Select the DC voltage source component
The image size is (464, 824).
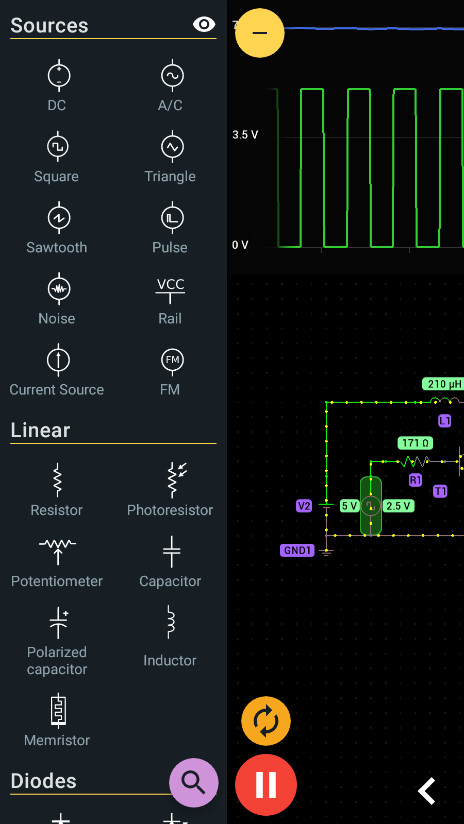[x=58, y=86]
